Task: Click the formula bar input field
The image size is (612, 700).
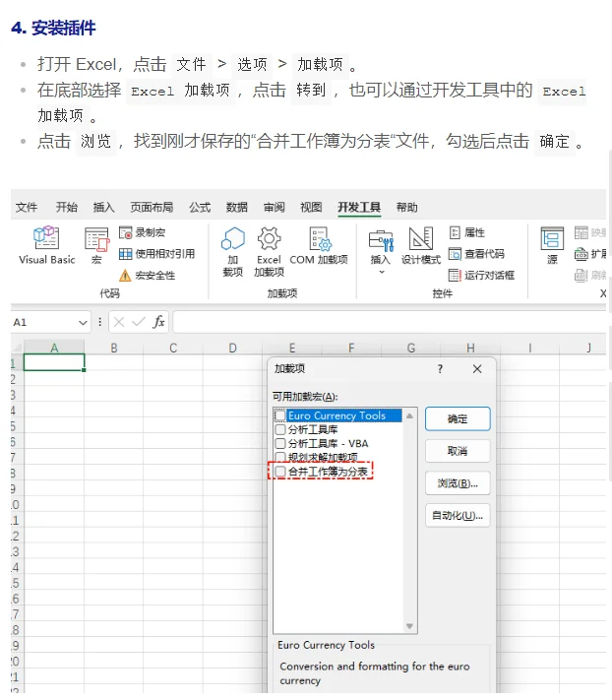Action: pyautogui.click(x=390, y=322)
